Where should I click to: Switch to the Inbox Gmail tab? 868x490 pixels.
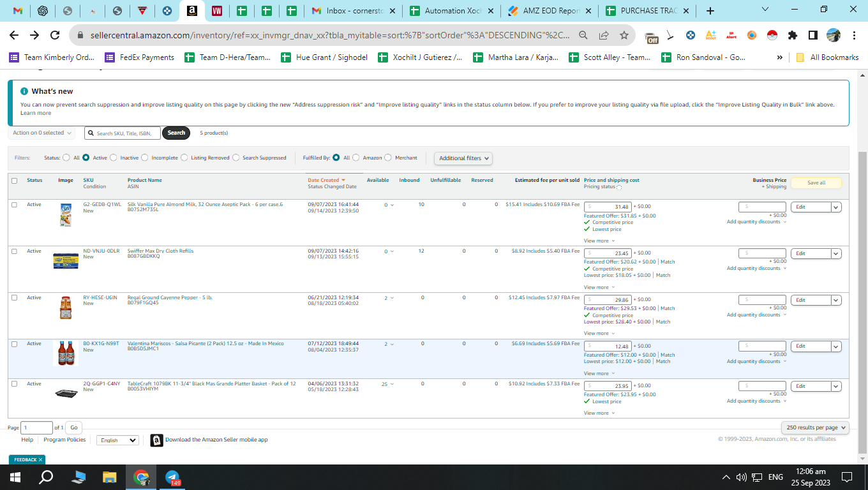353,11
